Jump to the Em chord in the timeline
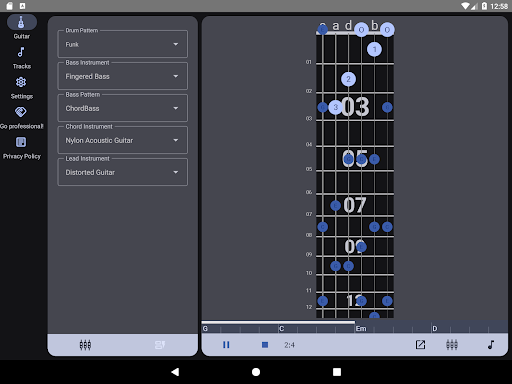Image resolution: width=512 pixels, height=384 pixels. pos(361,329)
